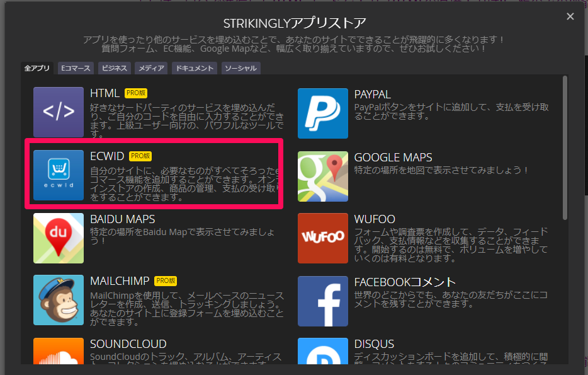This screenshot has height=375, width=588.
Task: Click the PRO版 badge next to ECWID
Action: click(x=140, y=156)
